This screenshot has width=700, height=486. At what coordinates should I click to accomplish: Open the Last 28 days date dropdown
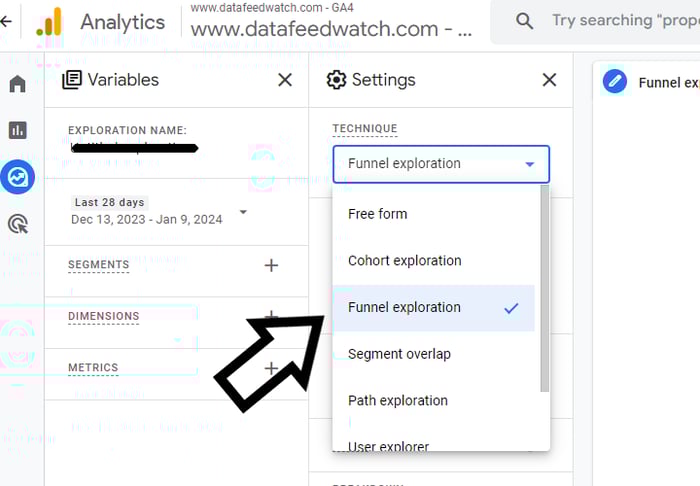click(x=243, y=212)
